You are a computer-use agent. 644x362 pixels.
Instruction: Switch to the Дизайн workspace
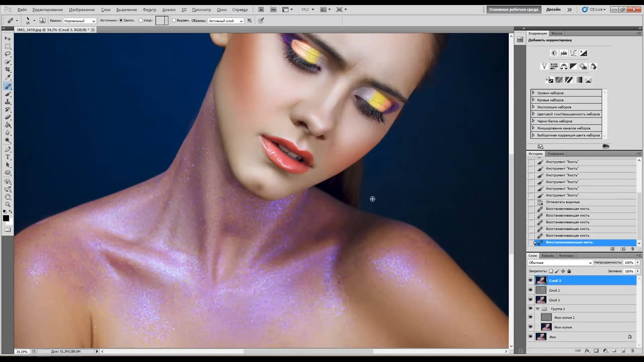click(553, 10)
